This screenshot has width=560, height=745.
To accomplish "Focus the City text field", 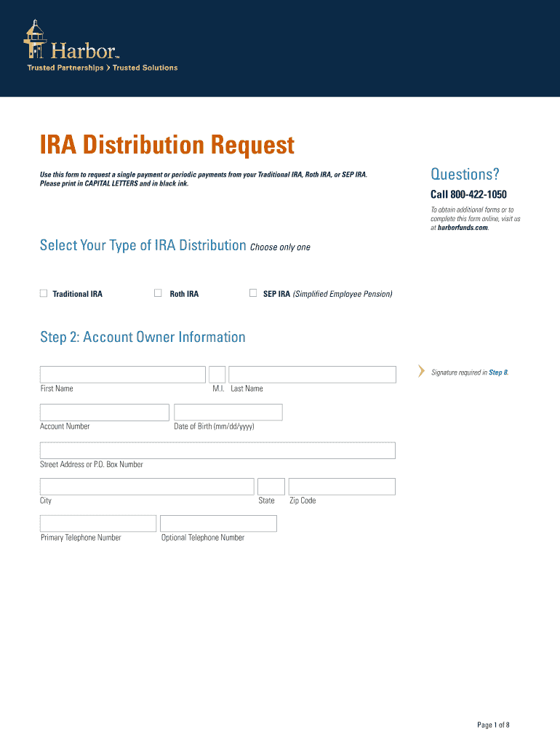I will [147, 487].
